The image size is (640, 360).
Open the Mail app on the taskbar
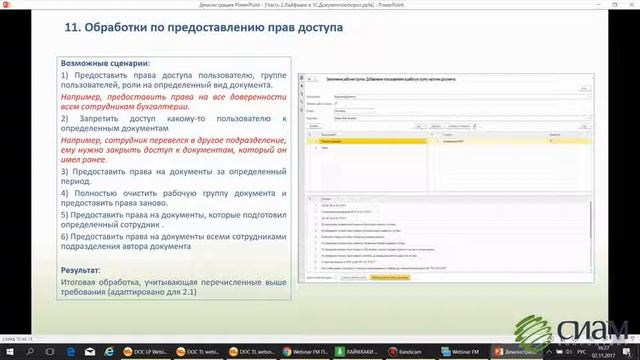(x=90, y=351)
